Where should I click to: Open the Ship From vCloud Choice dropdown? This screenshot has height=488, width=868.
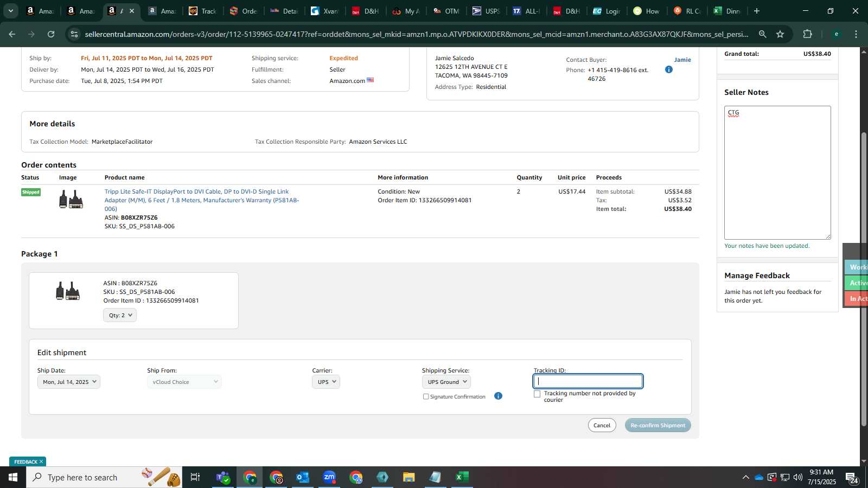coord(184,382)
